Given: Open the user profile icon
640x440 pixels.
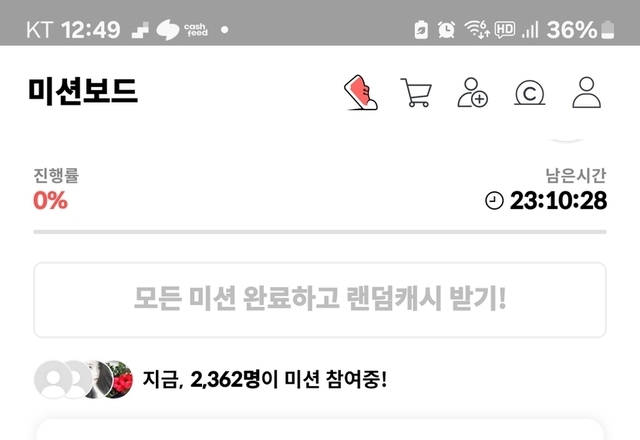Looking at the screenshot, I should point(587,93).
